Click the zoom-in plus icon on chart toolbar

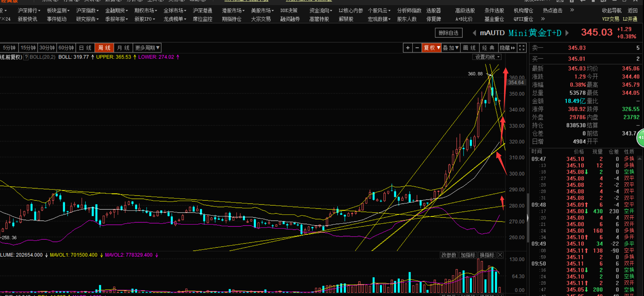408,48
